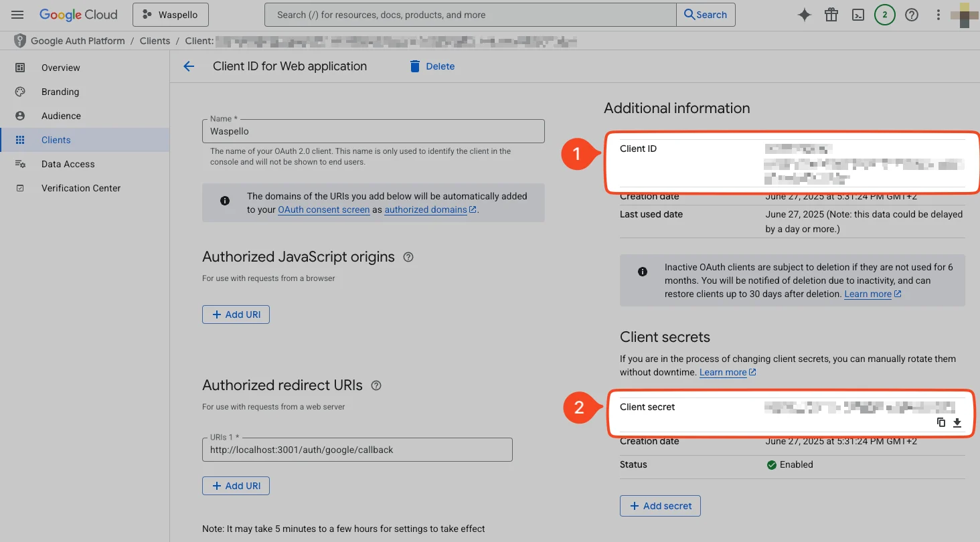Open Data Access in the sidebar
This screenshot has width=980, height=542.
click(x=68, y=164)
